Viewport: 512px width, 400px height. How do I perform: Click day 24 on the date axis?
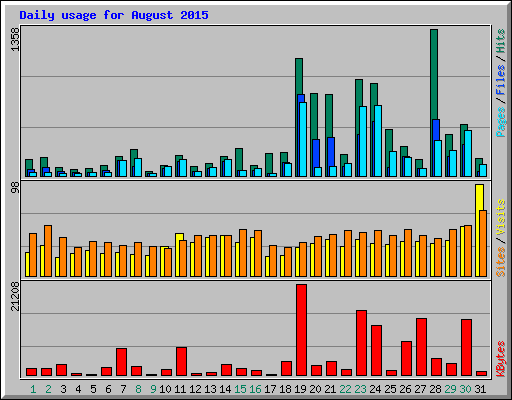(x=375, y=389)
